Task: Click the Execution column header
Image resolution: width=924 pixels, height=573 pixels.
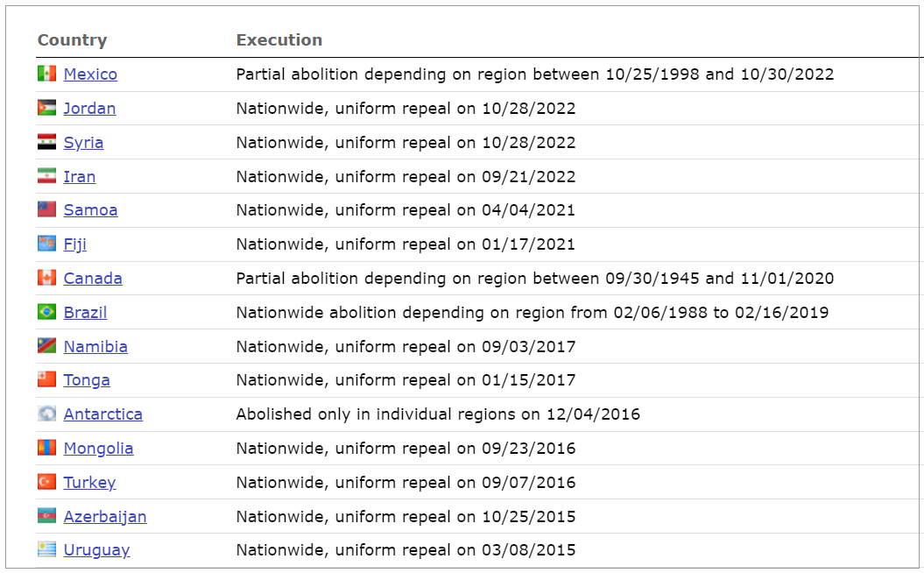Action: [279, 40]
